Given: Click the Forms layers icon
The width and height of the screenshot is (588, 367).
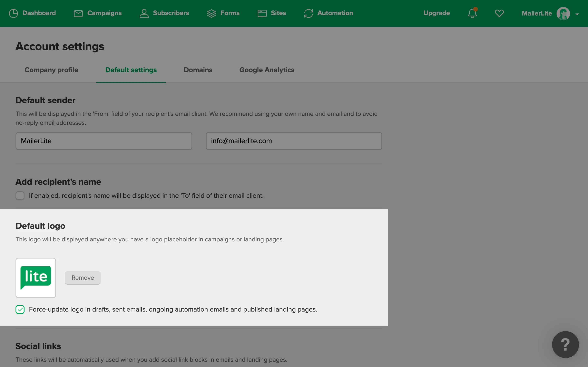Looking at the screenshot, I should pos(211,13).
